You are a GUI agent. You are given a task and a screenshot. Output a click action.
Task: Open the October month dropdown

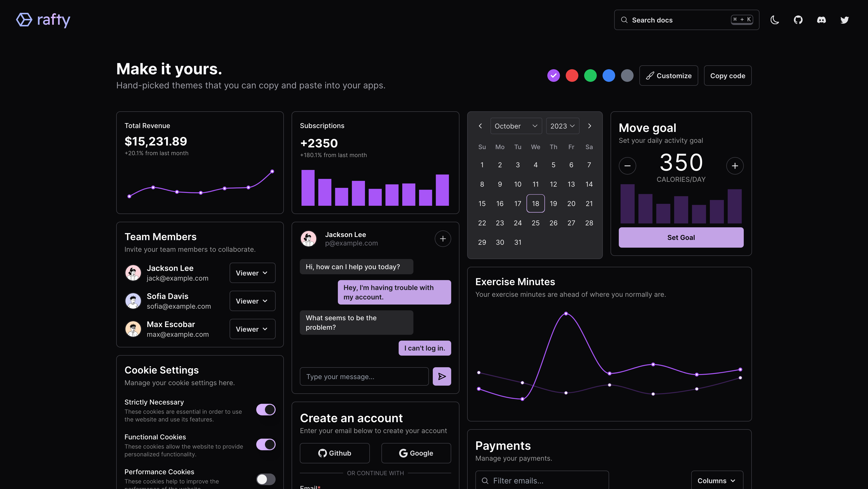coord(516,126)
